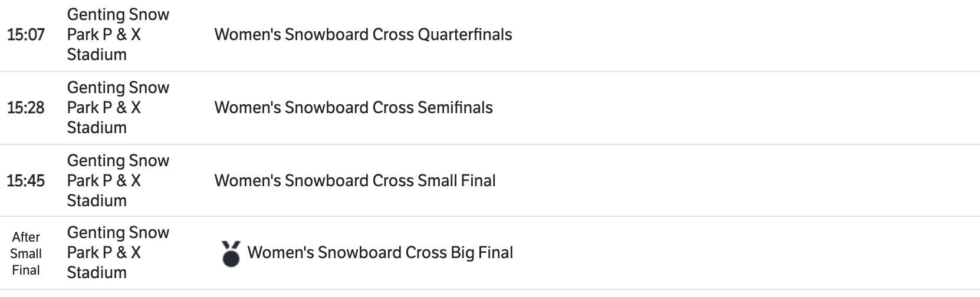Click the 15:07 start time
Image resolution: width=980 pixels, height=297 pixels.
click(26, 35)
